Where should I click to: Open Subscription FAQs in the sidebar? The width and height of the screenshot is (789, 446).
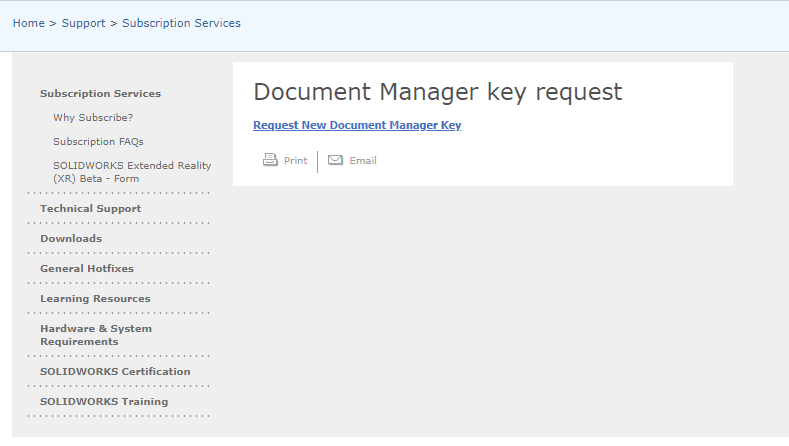[x=98, y=142]
